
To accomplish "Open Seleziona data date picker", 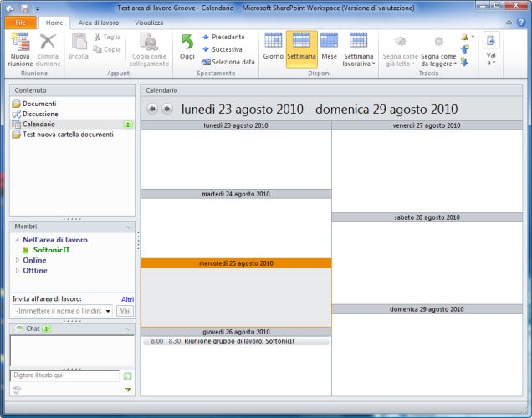I will [x=228, y=62].
